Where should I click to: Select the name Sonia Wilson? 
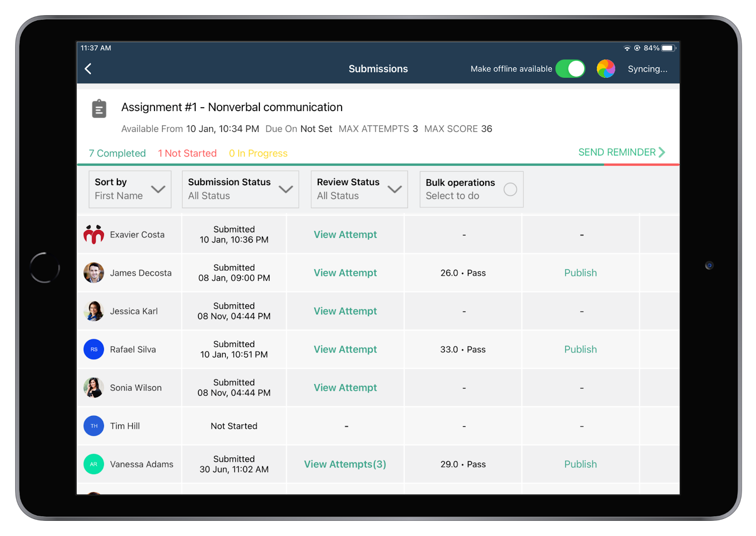pyautogui.click(x=136, y=388)
